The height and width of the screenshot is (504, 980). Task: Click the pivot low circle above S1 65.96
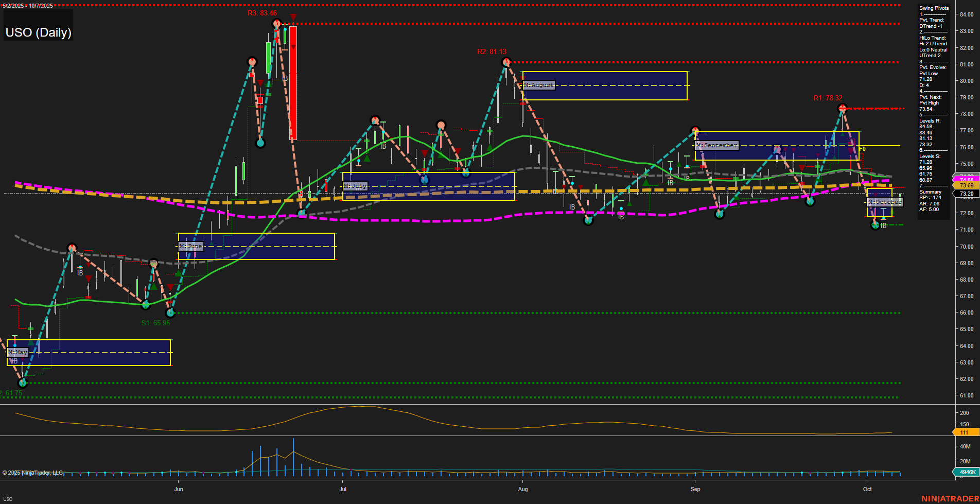click(x=171, y=312)
